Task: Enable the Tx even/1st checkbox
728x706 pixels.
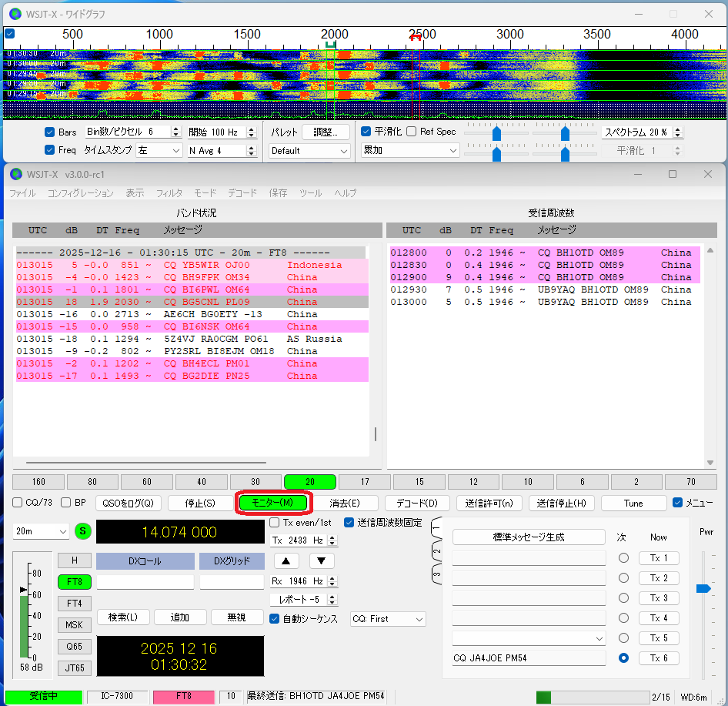Action: click(x=275, y=523)
